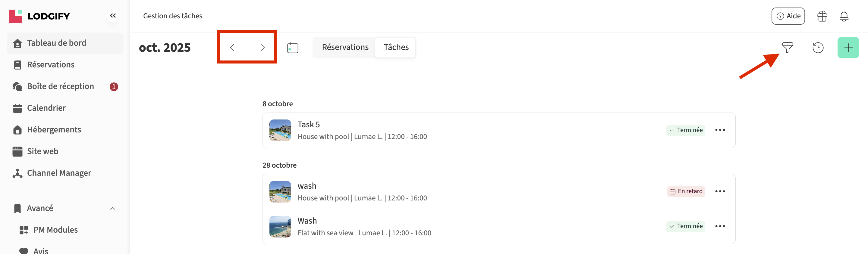Open the gift rewards icon
This screenshot has width=868, height=254.
822,16
